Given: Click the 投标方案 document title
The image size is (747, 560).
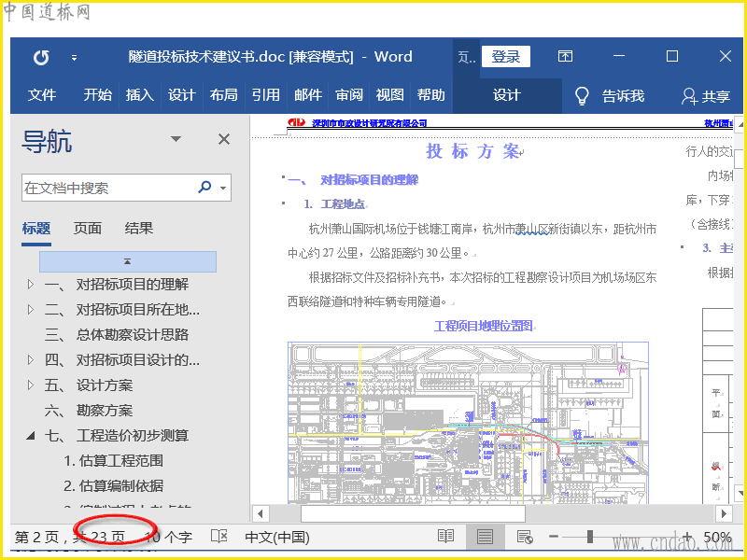Looking at the screenshot, I should (x=472, y=151).
